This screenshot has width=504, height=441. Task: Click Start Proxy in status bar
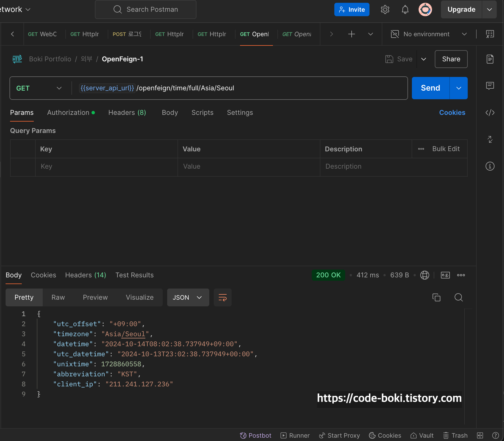coord(339,435)
